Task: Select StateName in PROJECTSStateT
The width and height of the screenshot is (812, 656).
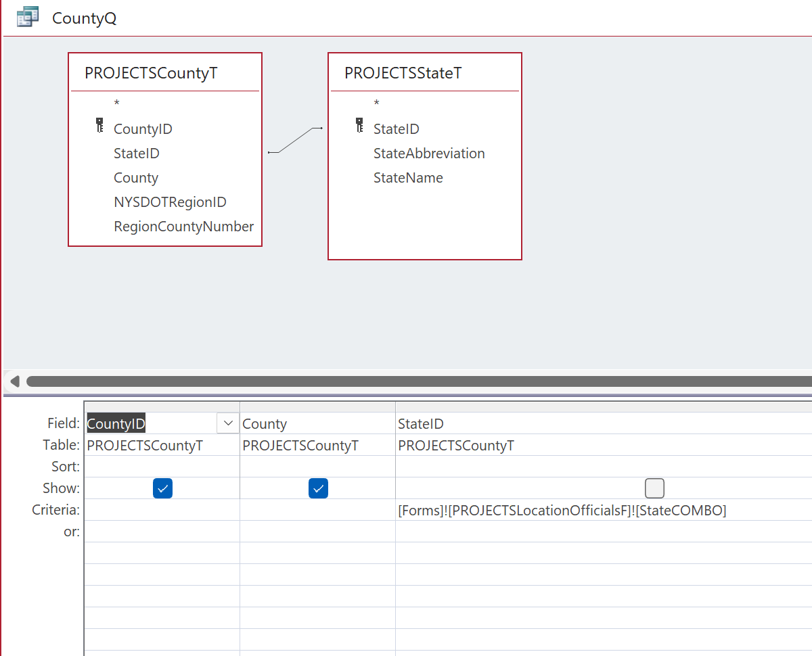Action: click(x=409, y=177)
